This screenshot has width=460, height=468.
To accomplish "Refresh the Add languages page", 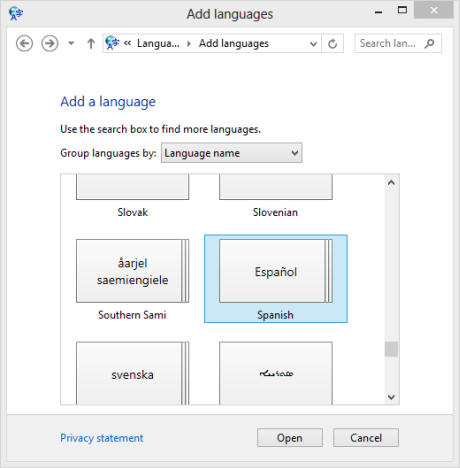I will (x=332, y=44).
